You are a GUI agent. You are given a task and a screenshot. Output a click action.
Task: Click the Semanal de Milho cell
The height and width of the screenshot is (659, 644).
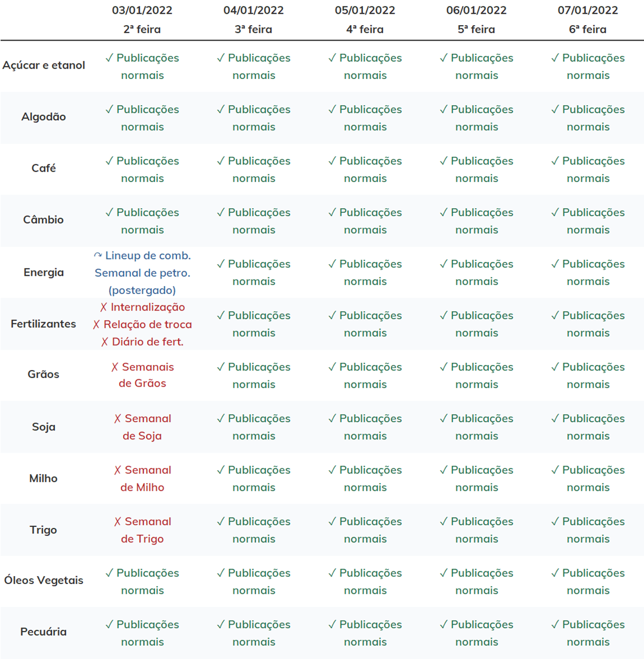[142, 479]
